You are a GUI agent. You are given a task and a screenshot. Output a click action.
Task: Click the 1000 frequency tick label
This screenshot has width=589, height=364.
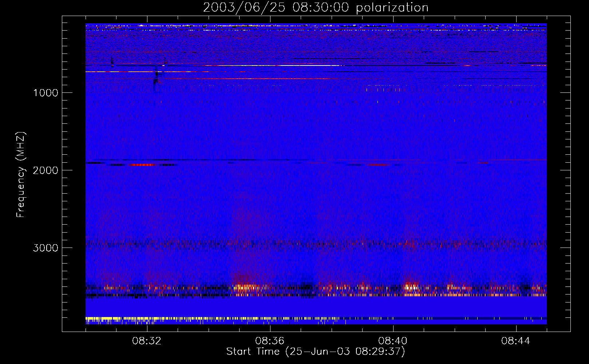coord(46,93)
